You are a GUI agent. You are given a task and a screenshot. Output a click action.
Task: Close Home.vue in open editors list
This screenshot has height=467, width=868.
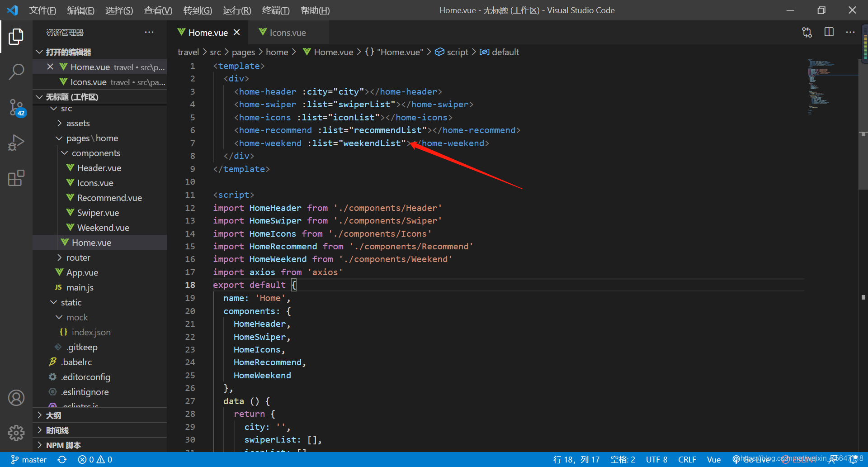tap(50, 67)
